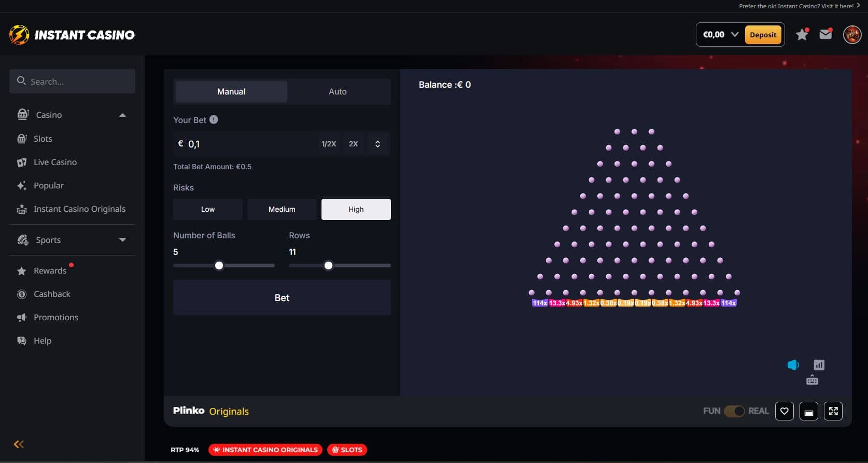This screenshot has width=868, height=463.
Task: Click the Sports balls icon
Action: (23, 240)
